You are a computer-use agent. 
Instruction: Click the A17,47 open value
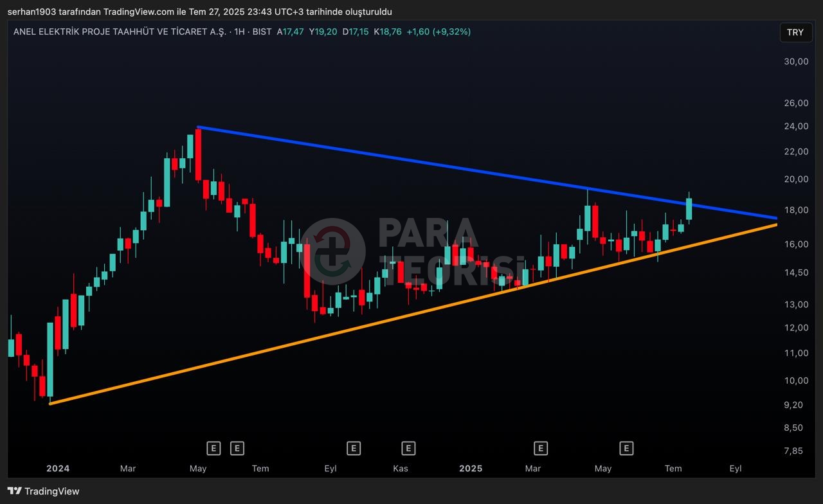(291, 32)
